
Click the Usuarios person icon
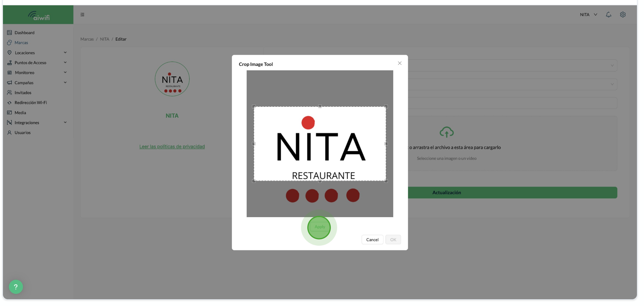click(9, 132)
